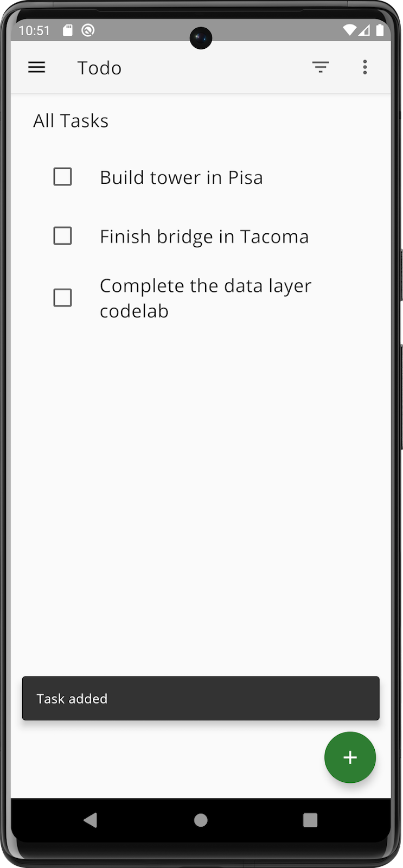Mark Finish bridge in Tacoma as complete

(62, 235)
